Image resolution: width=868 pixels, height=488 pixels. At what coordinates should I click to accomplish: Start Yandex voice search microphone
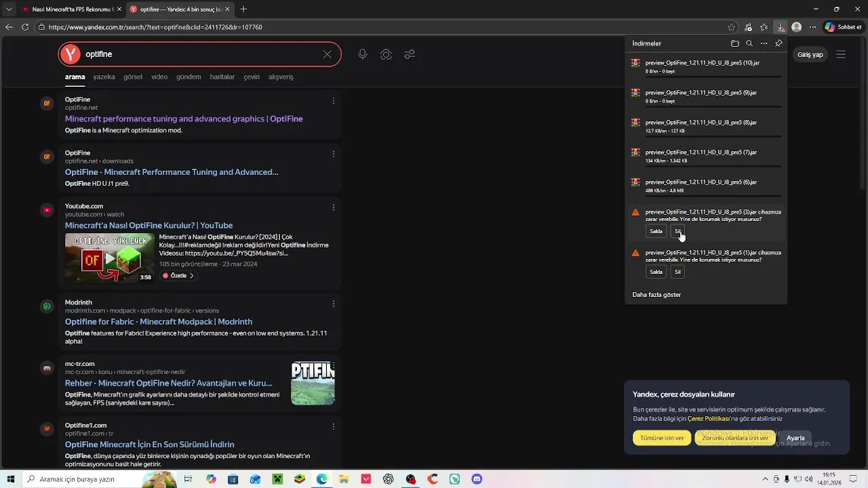pyautogui.click(x=363, y=54)
